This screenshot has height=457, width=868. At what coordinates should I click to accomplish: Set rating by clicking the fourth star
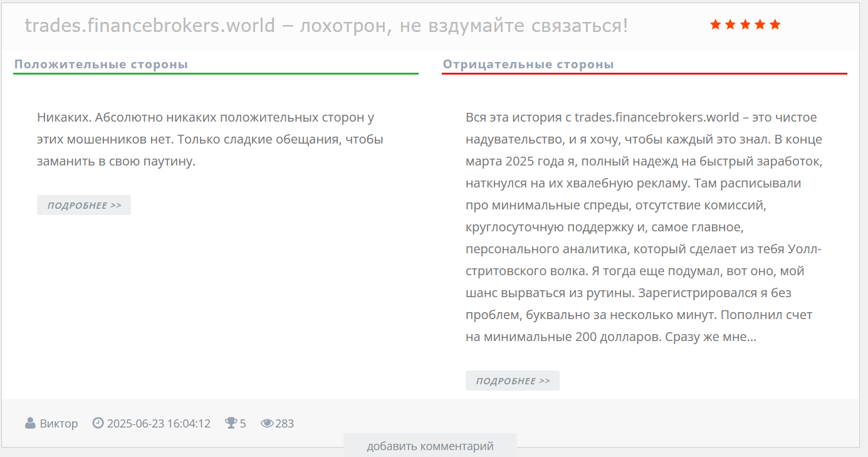pyautogui.click(x=761, y=24)
